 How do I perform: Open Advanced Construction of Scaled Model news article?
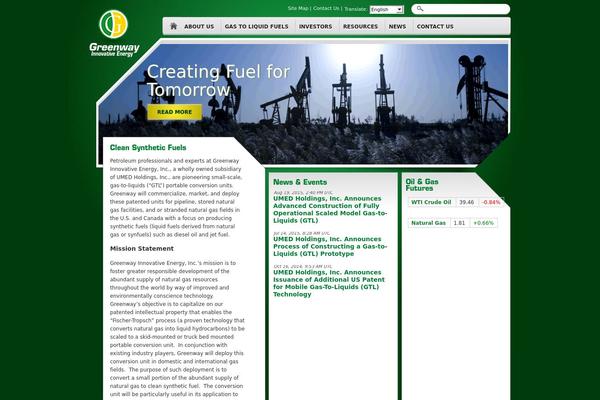click(x=330, y=209)
